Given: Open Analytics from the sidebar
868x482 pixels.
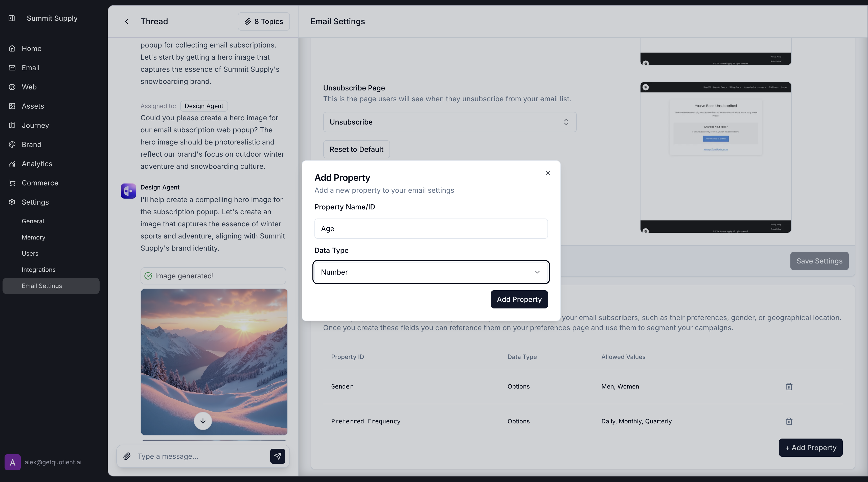Looking at the screenshot, I should (x=12, y=164).
